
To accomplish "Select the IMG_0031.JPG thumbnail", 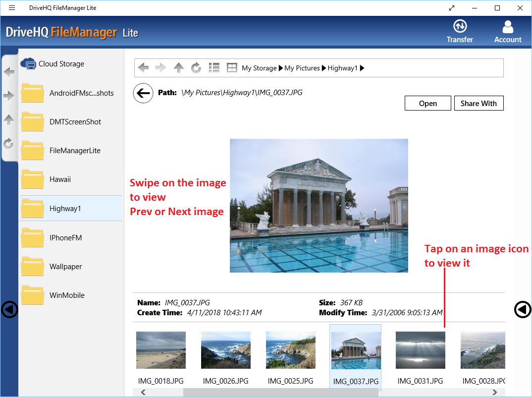I will pos(420,350).
